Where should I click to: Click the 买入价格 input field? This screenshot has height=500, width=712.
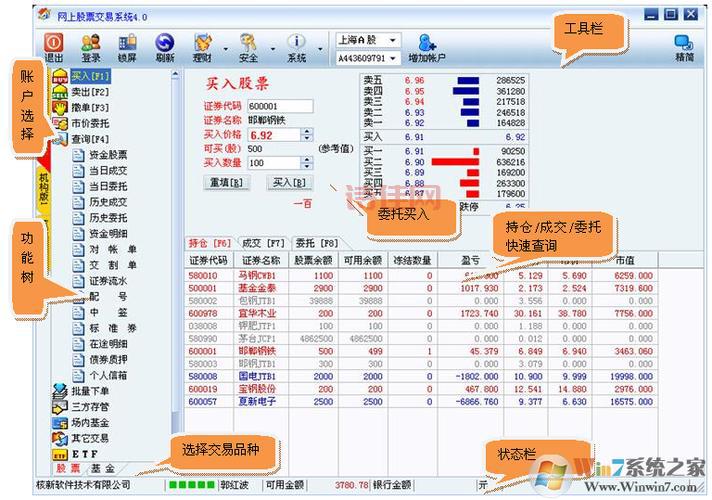pos(274,135)
